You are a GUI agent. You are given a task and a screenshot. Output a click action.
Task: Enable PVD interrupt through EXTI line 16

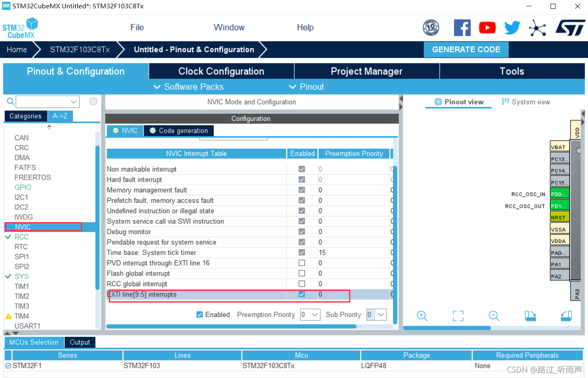[302, 263]
